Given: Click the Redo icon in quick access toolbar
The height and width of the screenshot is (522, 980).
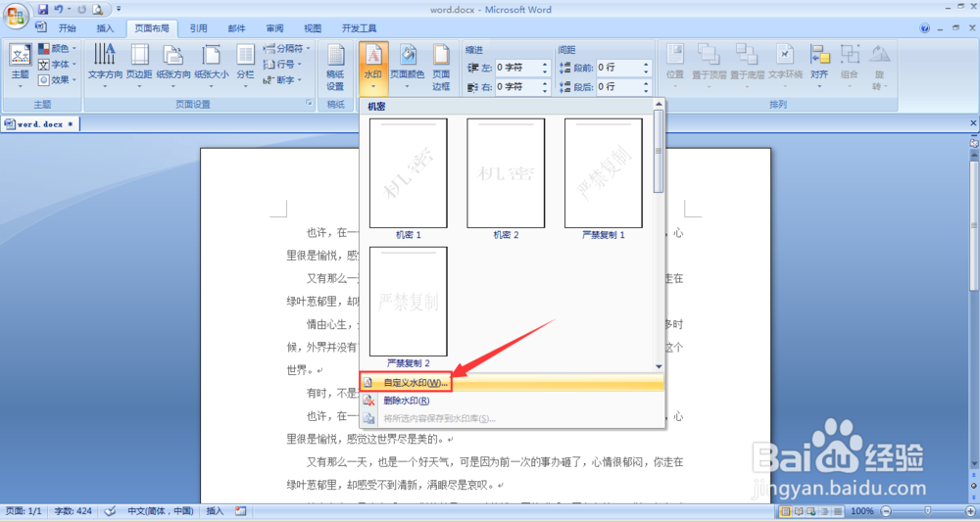Looking at the screenshot, I should pos(82,10).
